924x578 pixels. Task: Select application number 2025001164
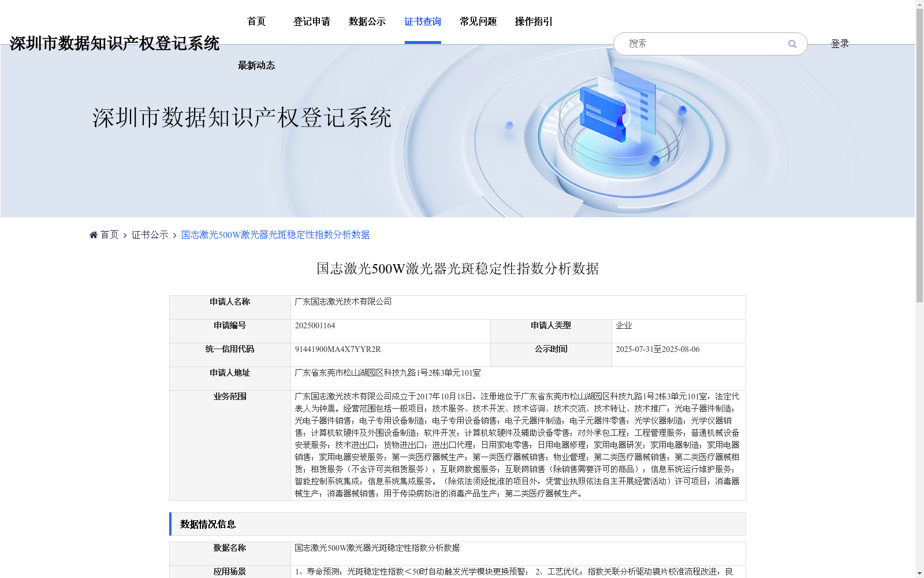[315, 325]
